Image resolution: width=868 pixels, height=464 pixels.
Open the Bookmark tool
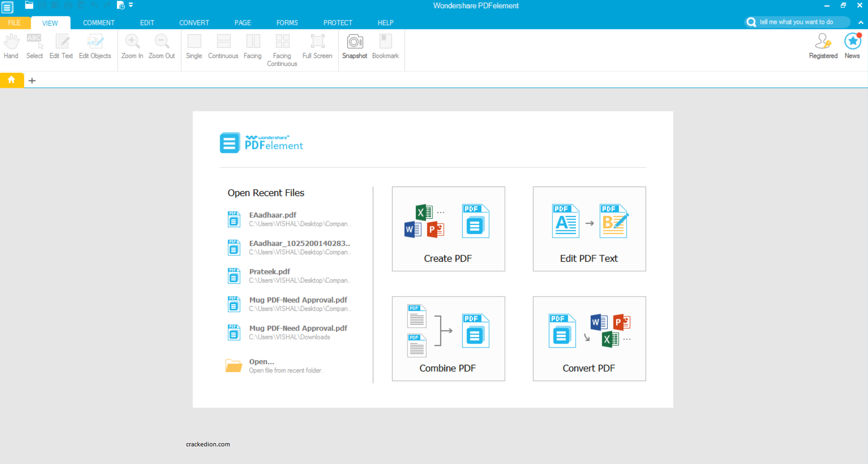pyautogui.click(x=385, y=47)
